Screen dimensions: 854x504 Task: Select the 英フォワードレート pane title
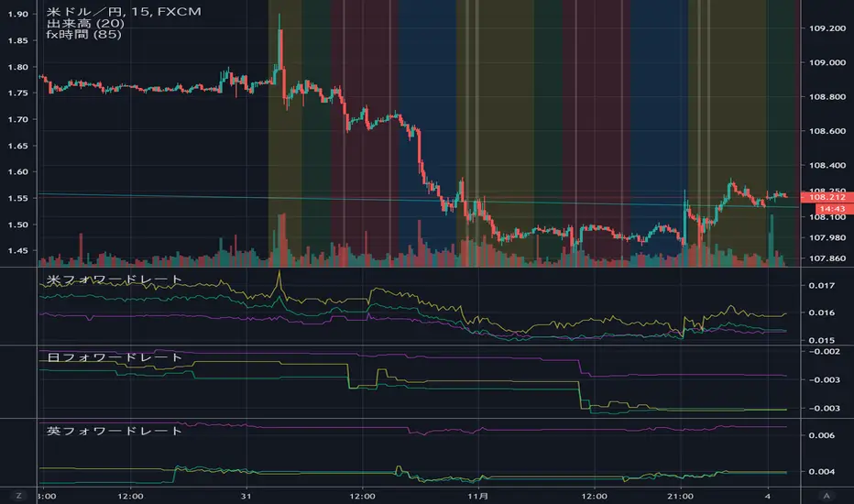coord(115,431)
